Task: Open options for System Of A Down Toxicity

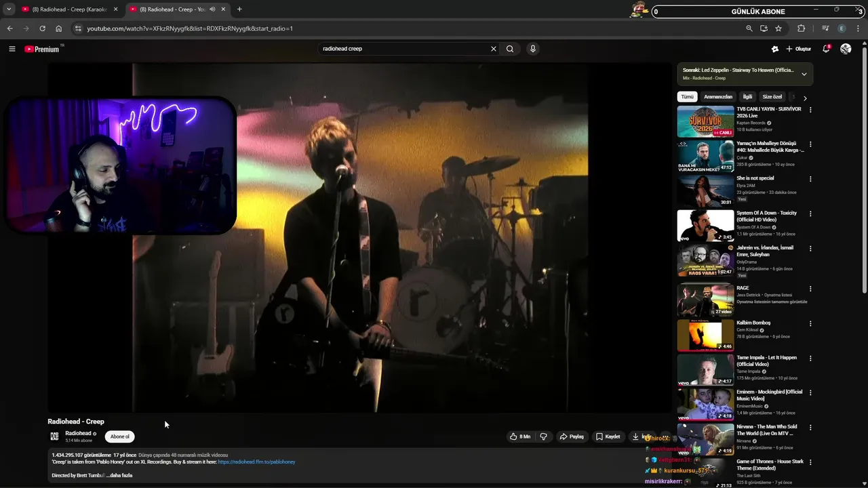Action: (810, 213)
